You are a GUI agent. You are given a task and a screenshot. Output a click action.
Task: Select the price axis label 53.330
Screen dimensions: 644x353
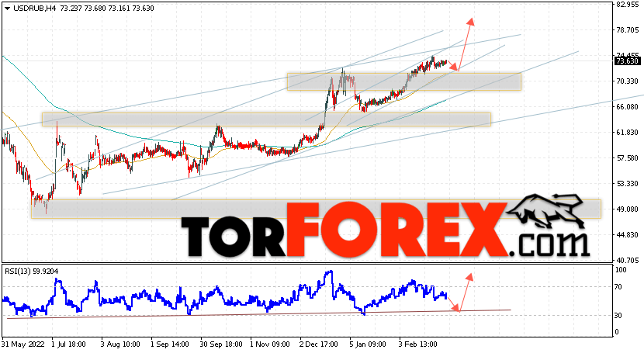click(x=627, y=183)
